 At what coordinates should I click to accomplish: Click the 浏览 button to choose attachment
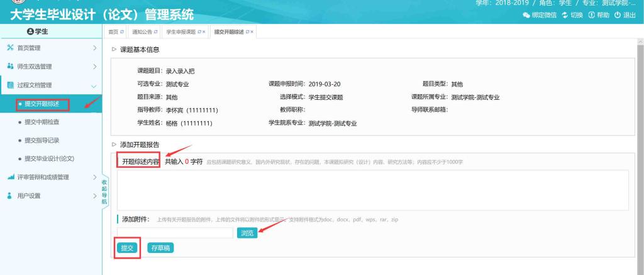tap(247, 233)
